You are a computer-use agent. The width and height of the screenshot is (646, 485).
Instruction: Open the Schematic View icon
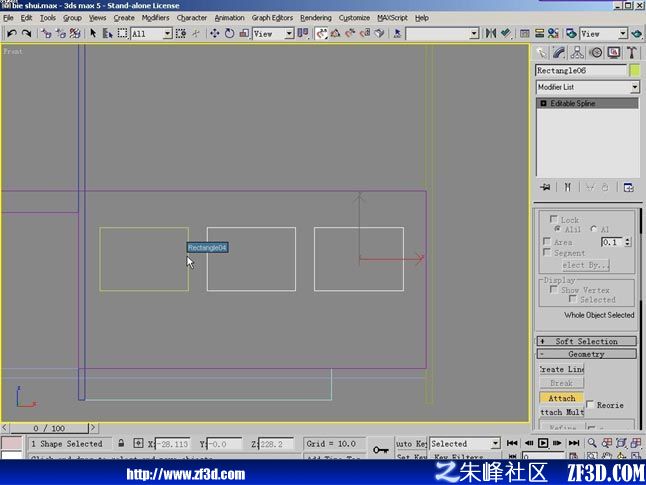[x=539, y=33]
